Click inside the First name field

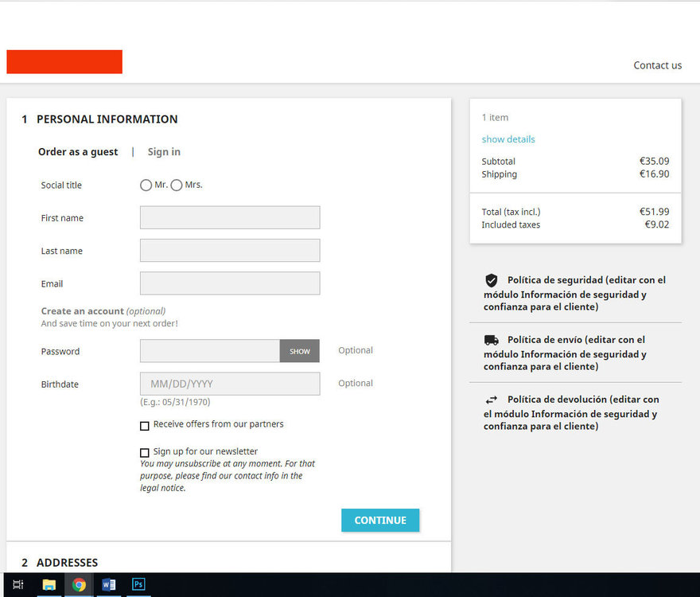[x=229, y=217]
